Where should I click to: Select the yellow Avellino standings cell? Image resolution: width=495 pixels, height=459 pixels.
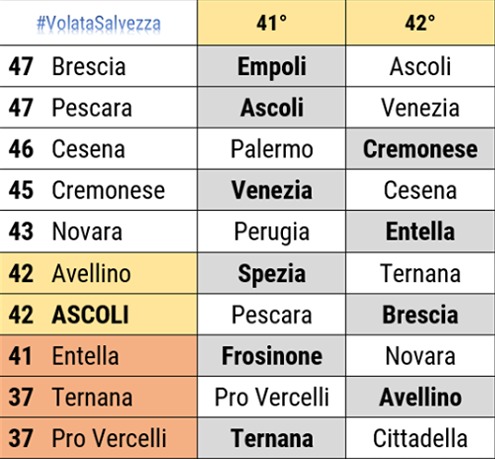tap(98, 273)
